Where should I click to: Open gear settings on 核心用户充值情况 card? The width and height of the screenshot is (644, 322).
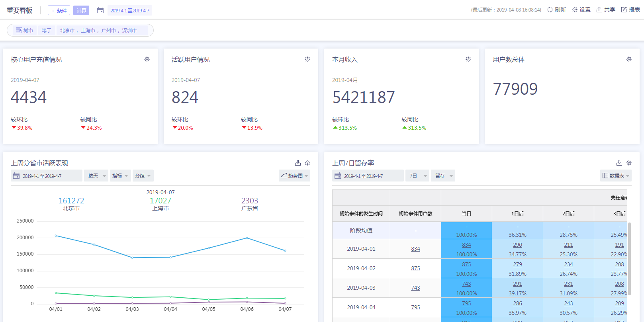click(x=147, y=59)
